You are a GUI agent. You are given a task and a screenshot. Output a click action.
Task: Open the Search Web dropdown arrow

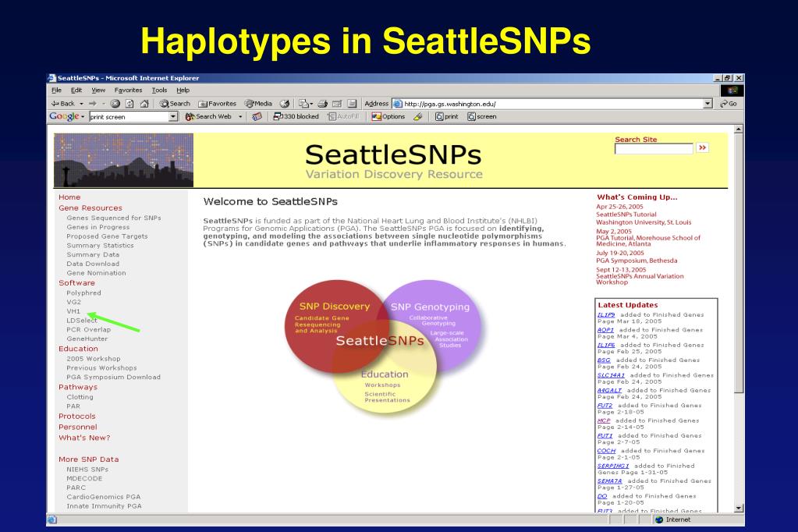[x=240, y=117]
